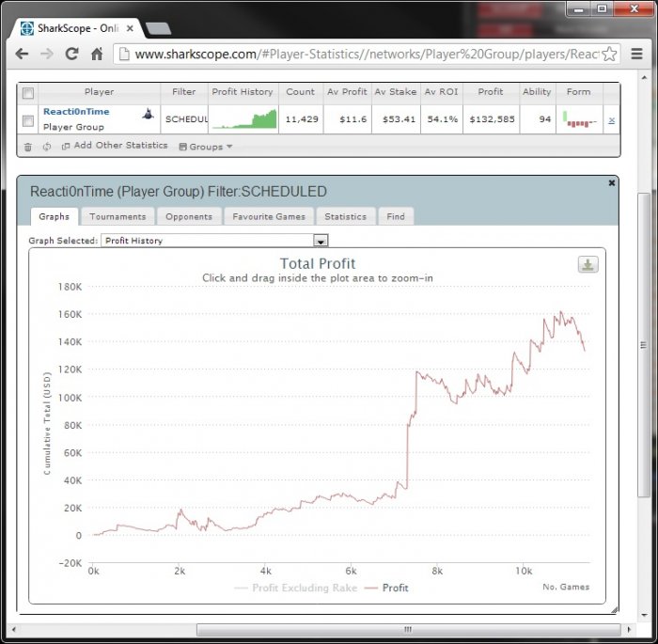Tick the Reacti0nTime row checkbox
The width and height of the screenshot is (658, 644).
tap(28, 120)
